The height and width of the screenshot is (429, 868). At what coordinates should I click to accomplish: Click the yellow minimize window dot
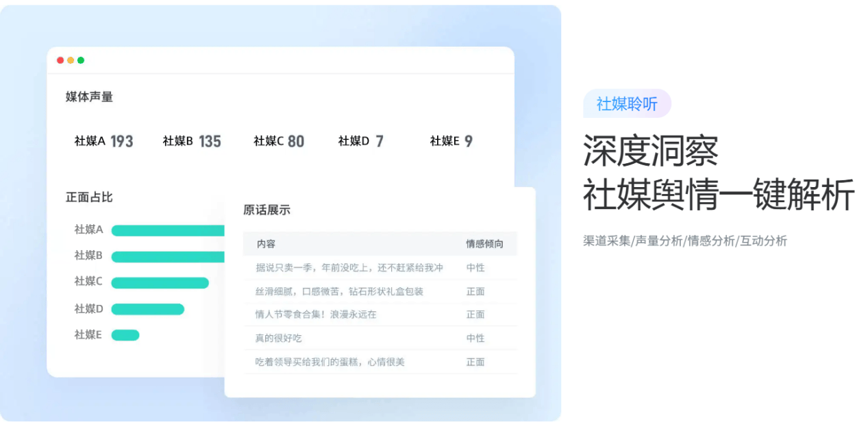71,60
